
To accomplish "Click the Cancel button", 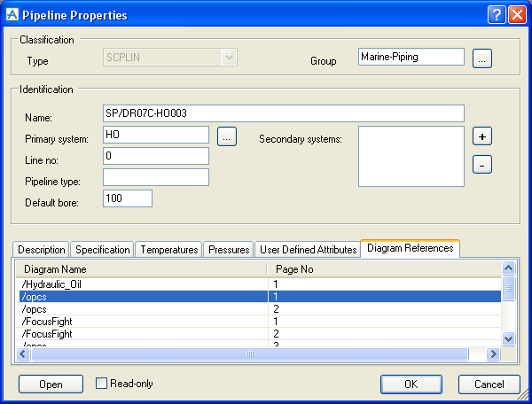I will click(489, 385).
